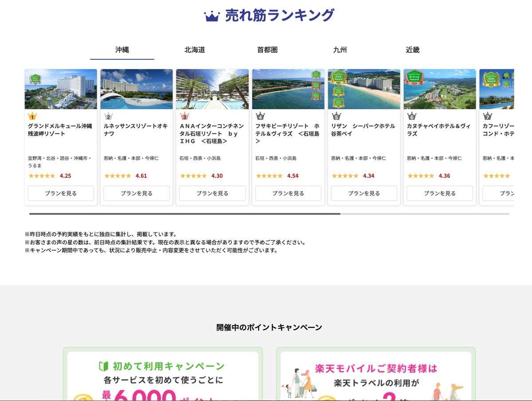
Task: Open リザン シーパークホテル谷茶ベイ title
Action: pos(363,130)
